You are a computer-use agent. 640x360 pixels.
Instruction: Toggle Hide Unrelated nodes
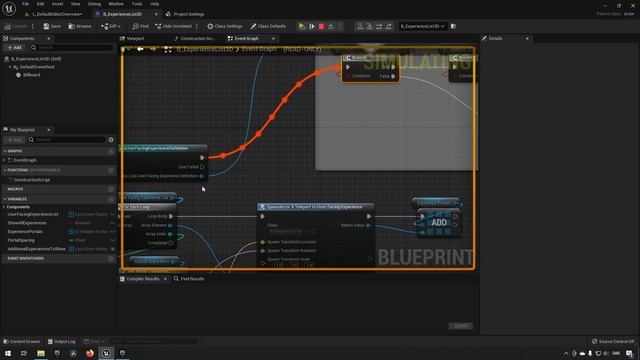173,26
